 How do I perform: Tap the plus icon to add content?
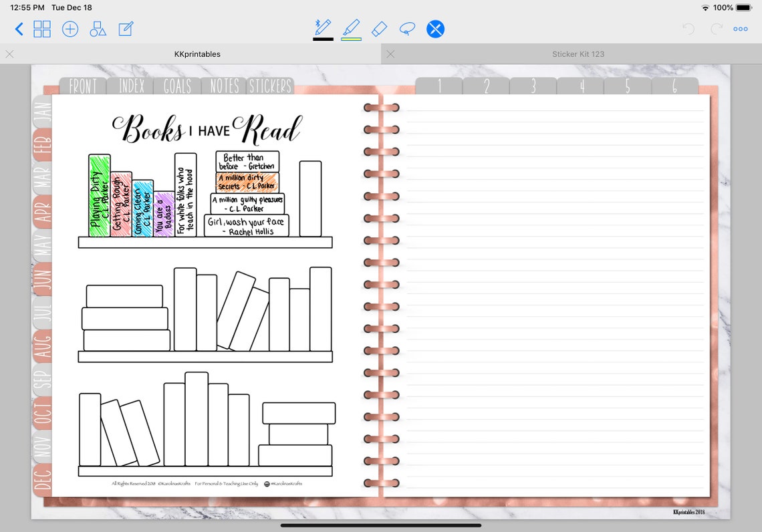coord(70,29)
